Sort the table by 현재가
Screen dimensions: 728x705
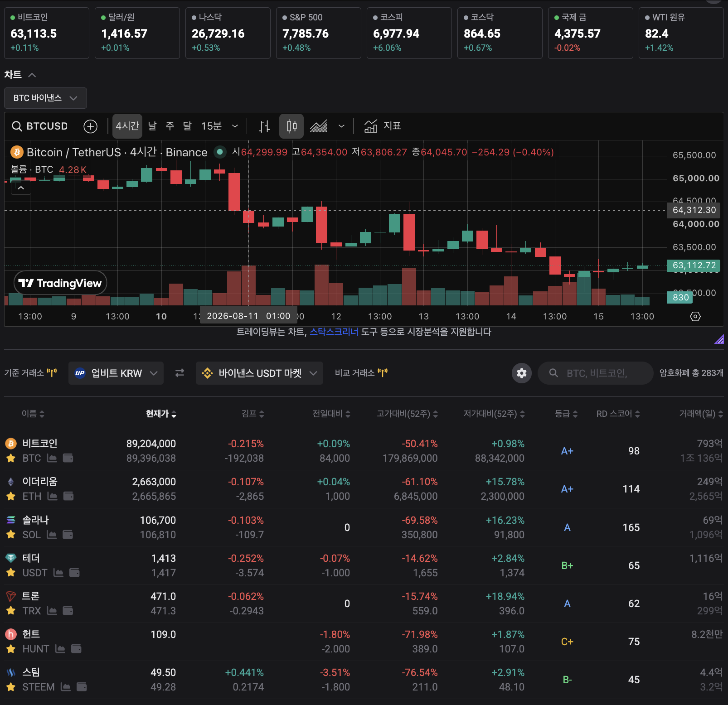(x=161, y=414)
